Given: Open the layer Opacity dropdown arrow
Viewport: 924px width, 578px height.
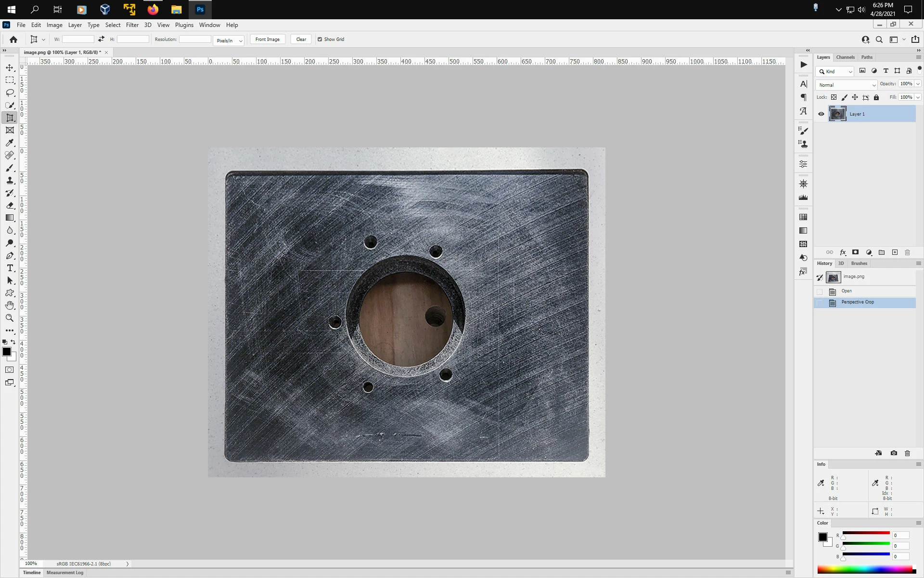Looking at the screenshot, I should click(918, 84).
